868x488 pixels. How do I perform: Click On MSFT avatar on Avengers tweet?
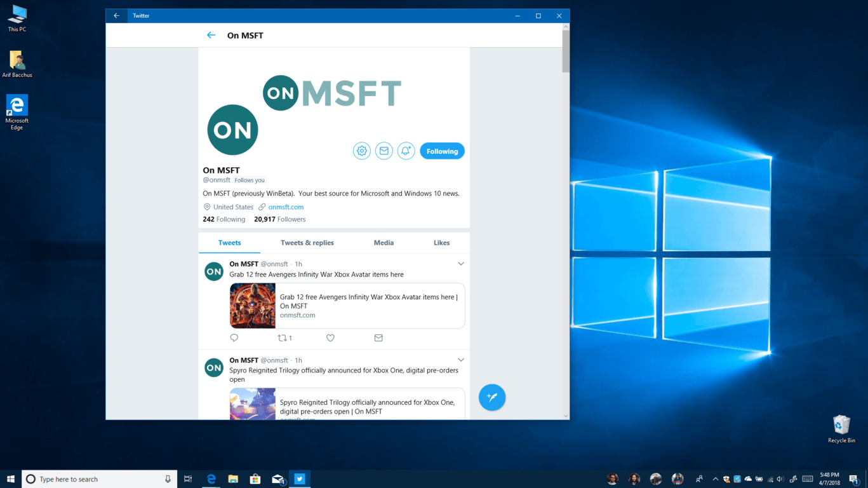tap(214, 271)
